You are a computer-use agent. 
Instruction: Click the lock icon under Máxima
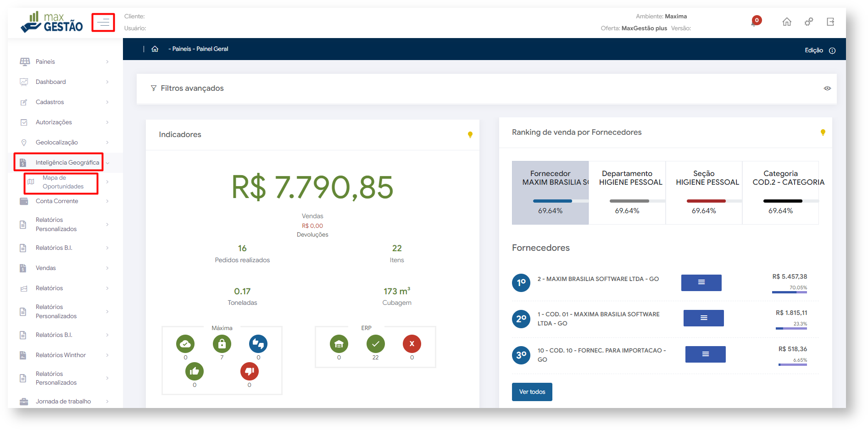[x=222, y=344]
